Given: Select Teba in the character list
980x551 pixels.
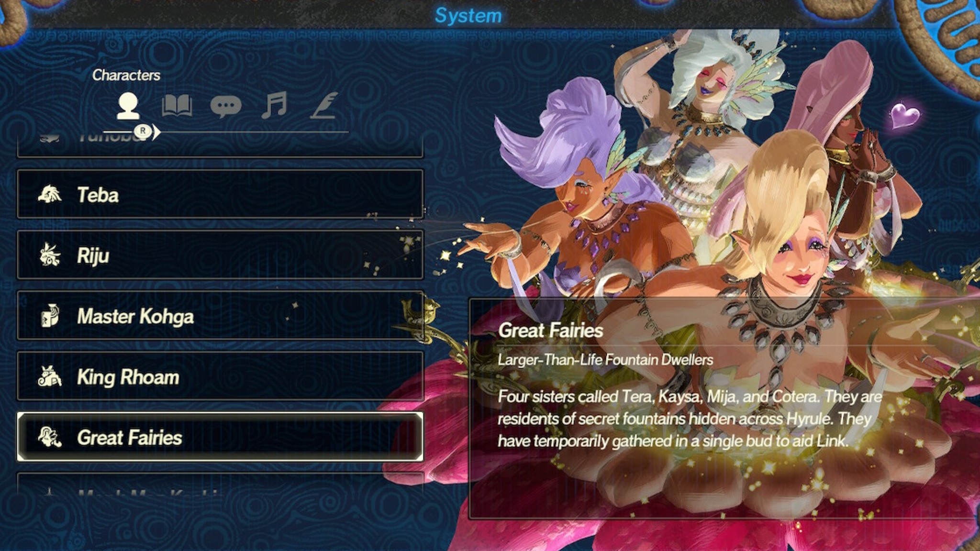Looking at the screenshot, I should (220, 194).
